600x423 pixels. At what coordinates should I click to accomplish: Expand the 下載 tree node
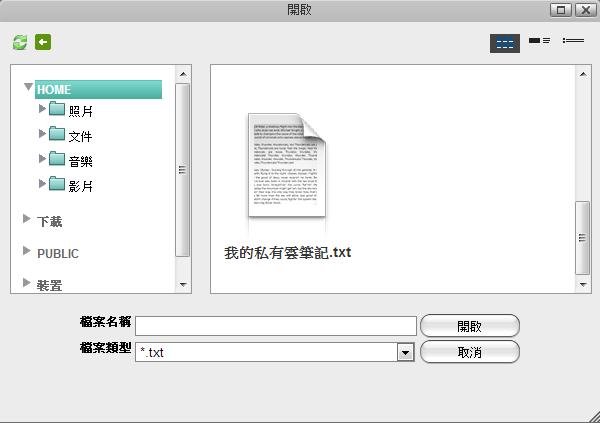(27, 218)
